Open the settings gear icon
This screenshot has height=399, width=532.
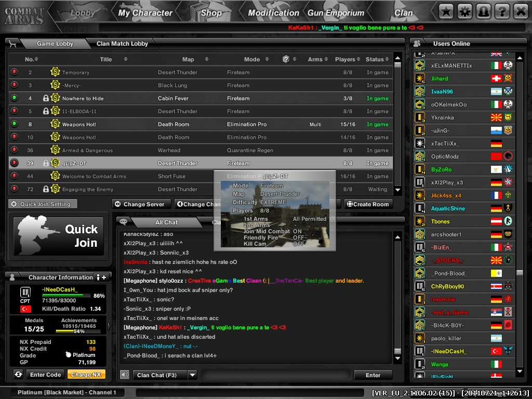click(464, 11)
